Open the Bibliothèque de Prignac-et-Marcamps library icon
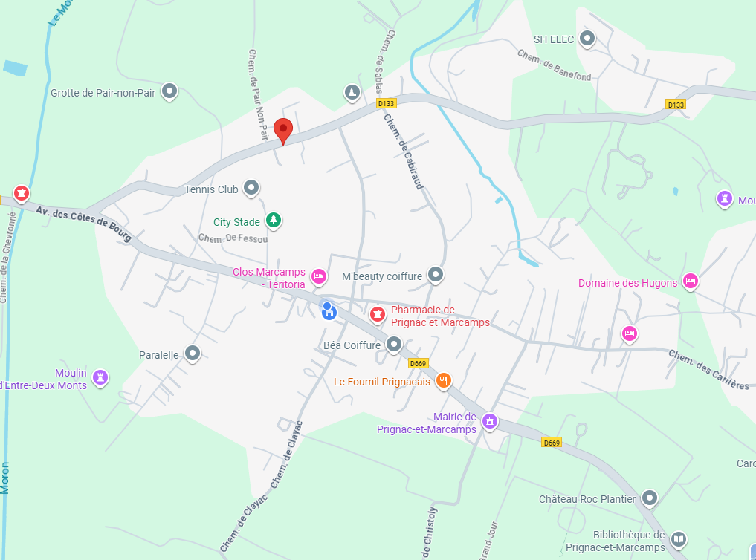Viewport: 756px width, 560px height. 679,539
